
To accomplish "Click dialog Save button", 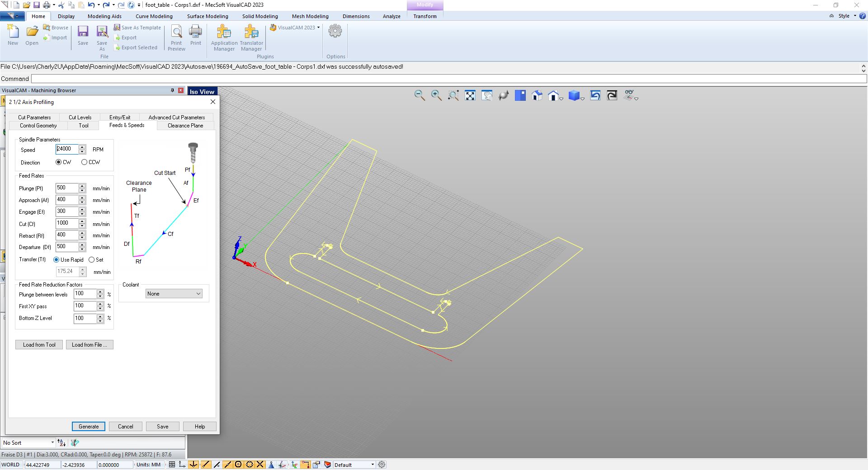I will click(x=163, y=427).
